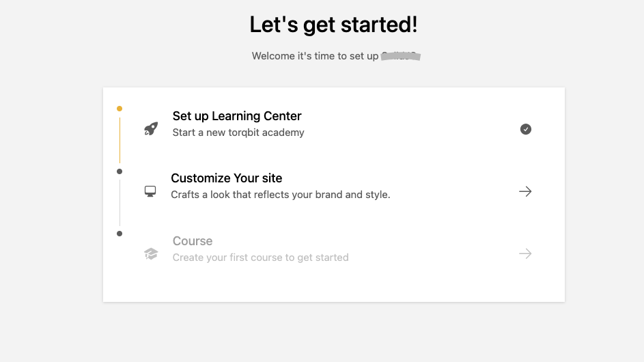Click the orange progress line between steps
The height and width of the screenshot is (362, 644).
pyautogui.click(x=120, y=140)
